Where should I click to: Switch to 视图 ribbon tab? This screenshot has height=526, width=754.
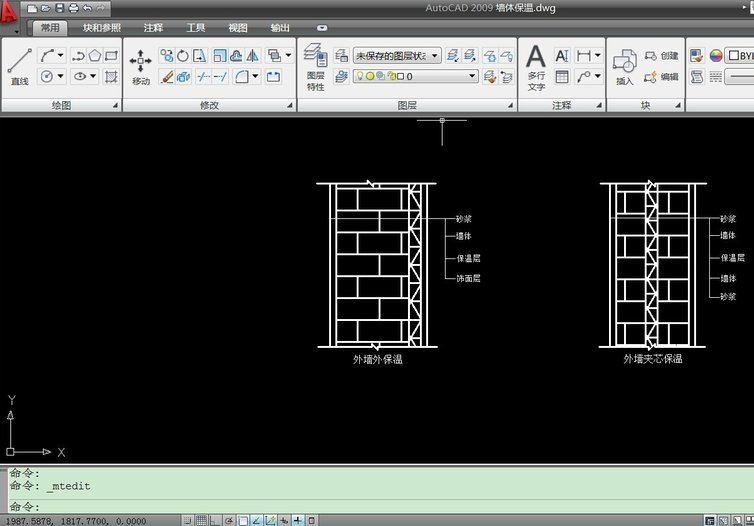pos(238,28)
